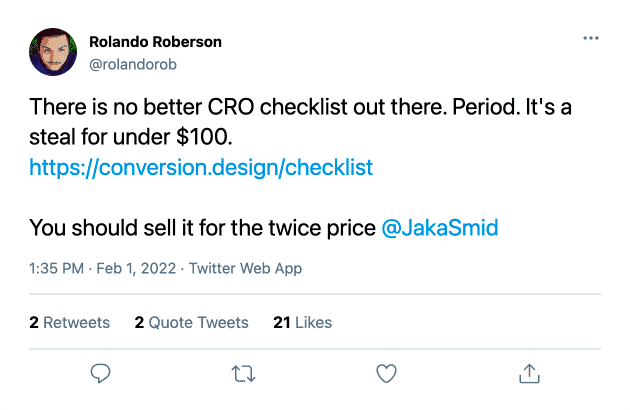The height and width of the screenshot is (410, 630).
Task: View the 2 Retweets list
Action: pyautogui.click(x=70, y=322)
